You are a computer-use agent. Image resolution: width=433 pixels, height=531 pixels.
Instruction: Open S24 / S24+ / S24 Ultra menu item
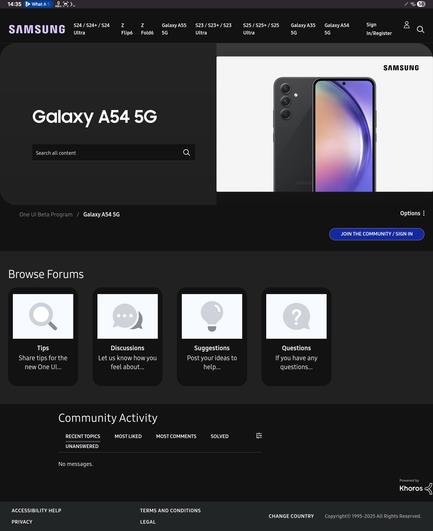91,29
